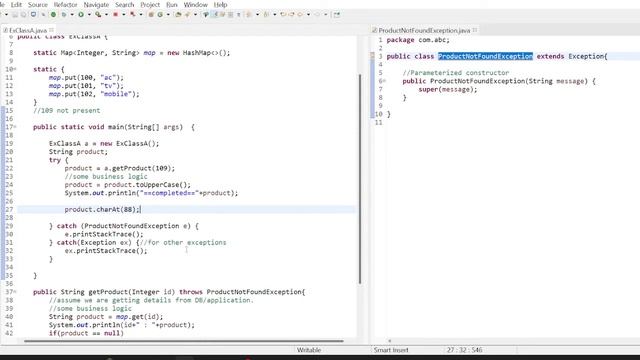This screenshot has height=360, width=640.
Task: Open dropdown next to New Java Class icon
Action: pos(168,15)
